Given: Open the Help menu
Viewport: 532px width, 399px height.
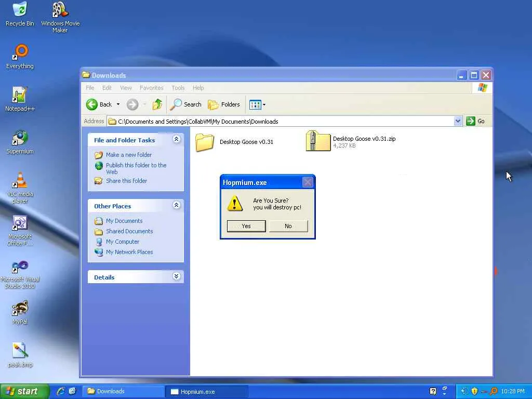Looking at the screenshot, I should (198, 88).
